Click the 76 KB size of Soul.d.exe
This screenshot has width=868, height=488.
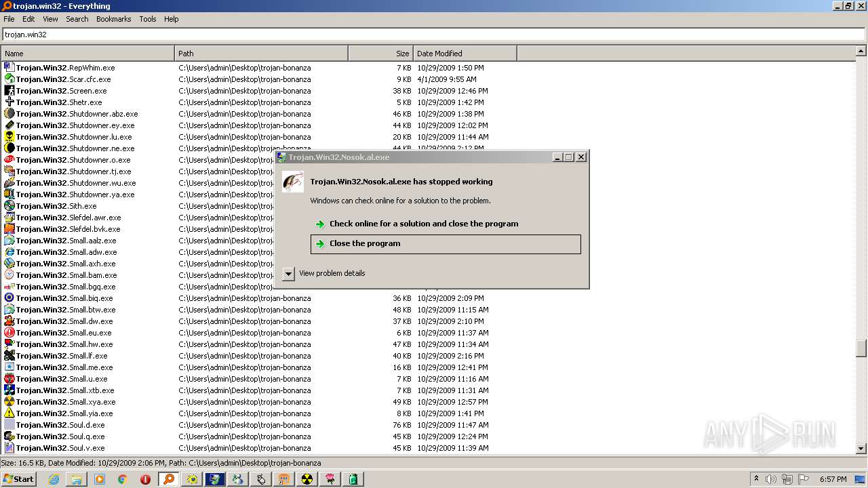tap(401, 425)
